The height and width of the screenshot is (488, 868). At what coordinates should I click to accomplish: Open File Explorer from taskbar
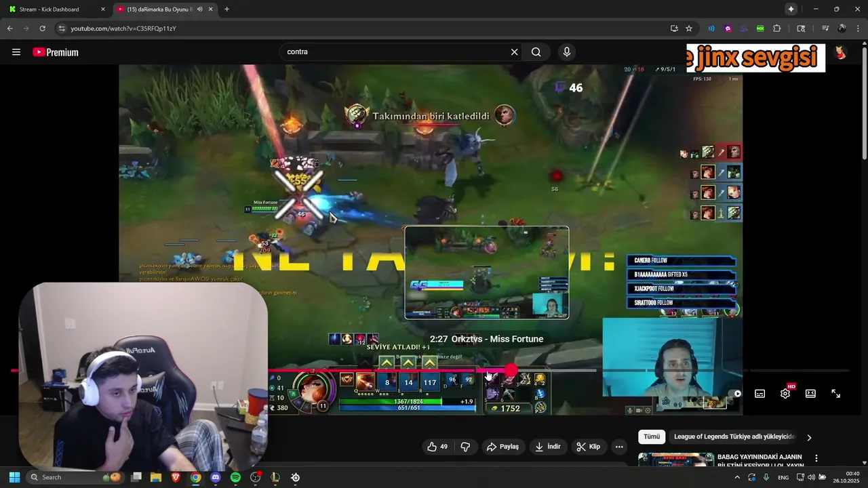[x=156, y=477]
